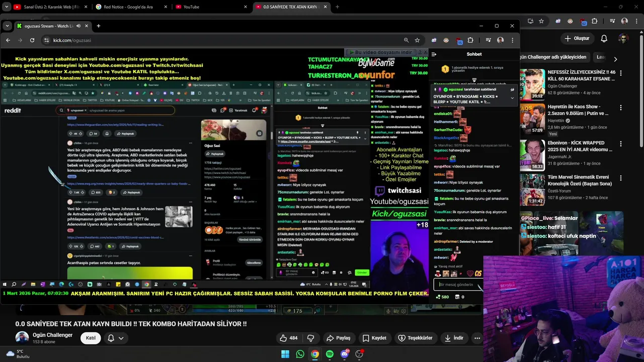Insert the CS emote in Kick chat
Viewport: 644px width, 362px height.
point(478,274)
